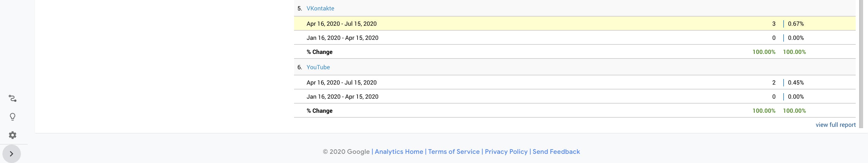Select VKontakte Apr 16 - Jul 15 row
The height and width of the screenshot is (163, 868).
coord(575,24)
